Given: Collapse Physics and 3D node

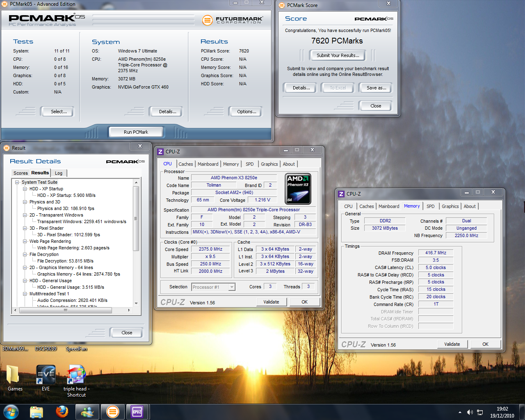Looking at the screenshot, I should click(25, 202).
